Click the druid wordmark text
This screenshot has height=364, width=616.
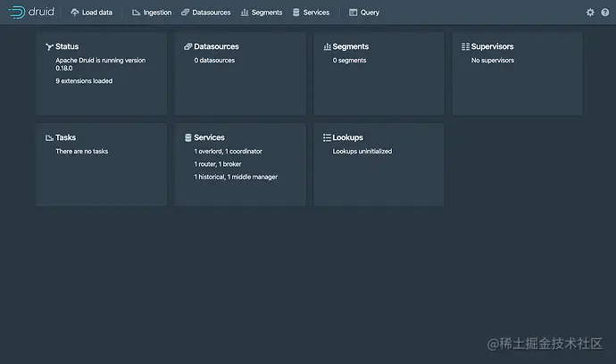[41, 12]
